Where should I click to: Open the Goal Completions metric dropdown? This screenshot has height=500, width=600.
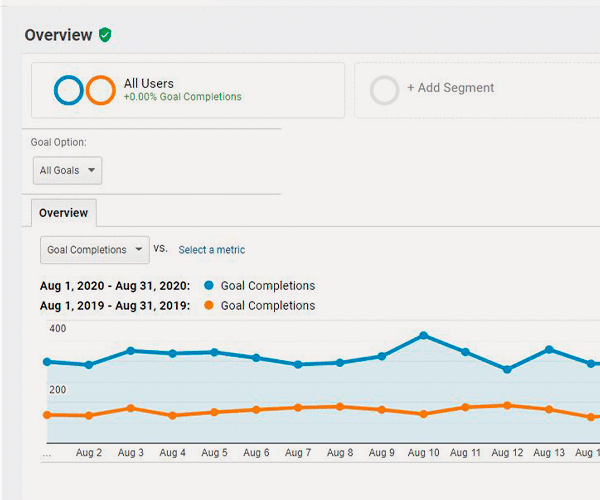click(x=95, y=250)
